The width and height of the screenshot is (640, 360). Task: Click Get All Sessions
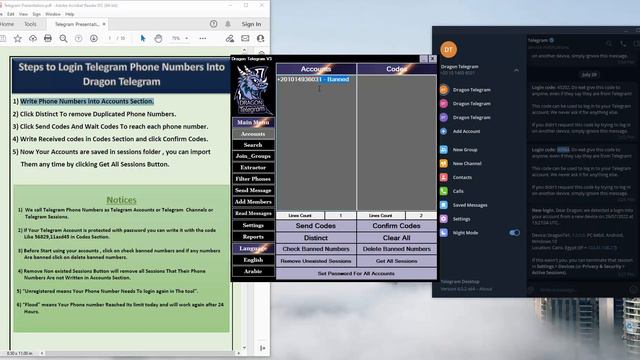[x=396, y=261]
